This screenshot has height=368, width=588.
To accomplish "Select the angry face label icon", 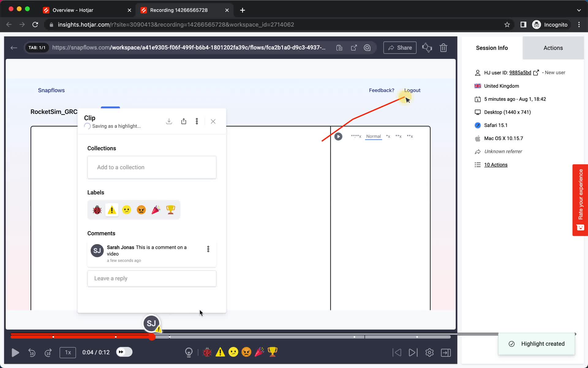I will pos(141,209).
